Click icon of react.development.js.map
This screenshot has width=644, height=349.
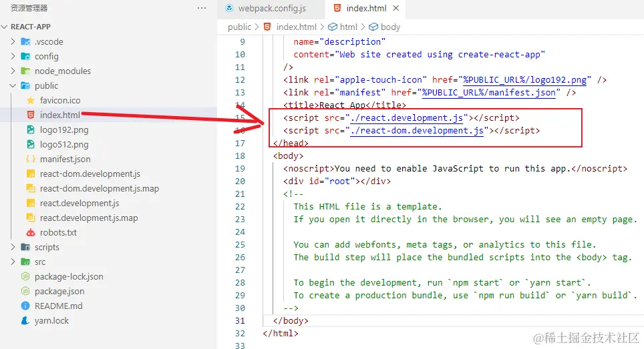pyautogui.click(x=30, y=218)
